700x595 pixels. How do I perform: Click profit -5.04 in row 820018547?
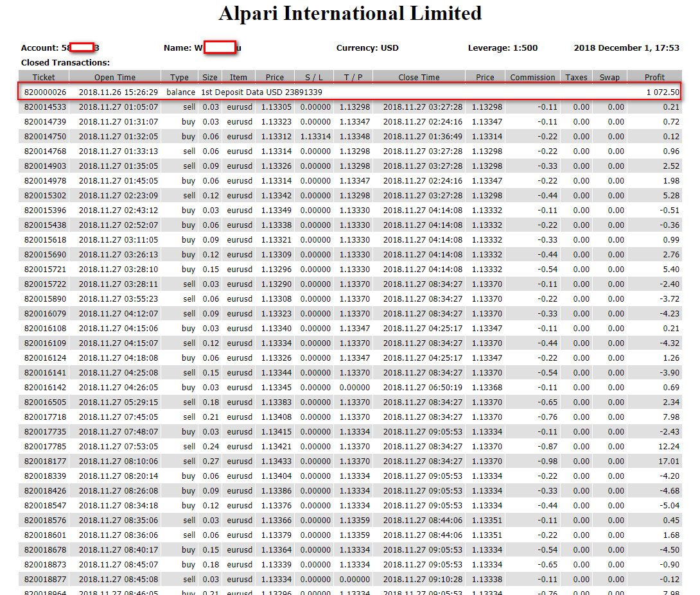point(670,505)
